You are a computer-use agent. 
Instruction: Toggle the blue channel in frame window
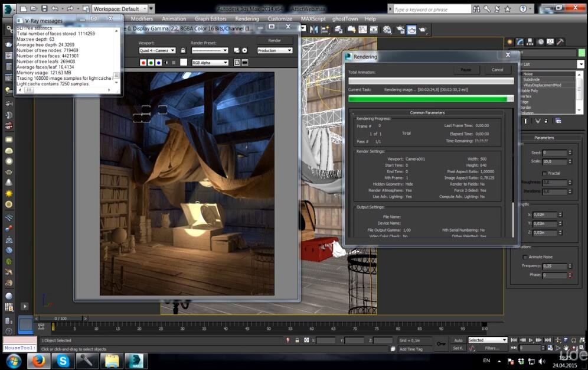[159, 63]
